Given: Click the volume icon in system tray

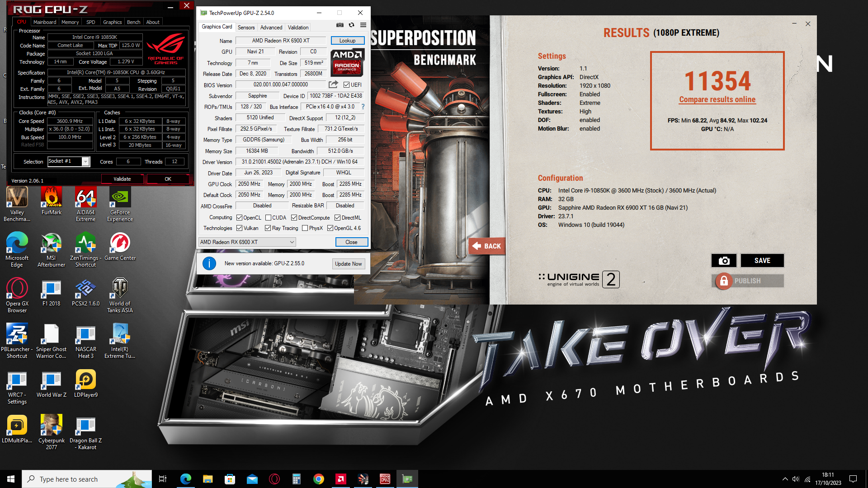Looking at the screenshot, I should 796,479.
